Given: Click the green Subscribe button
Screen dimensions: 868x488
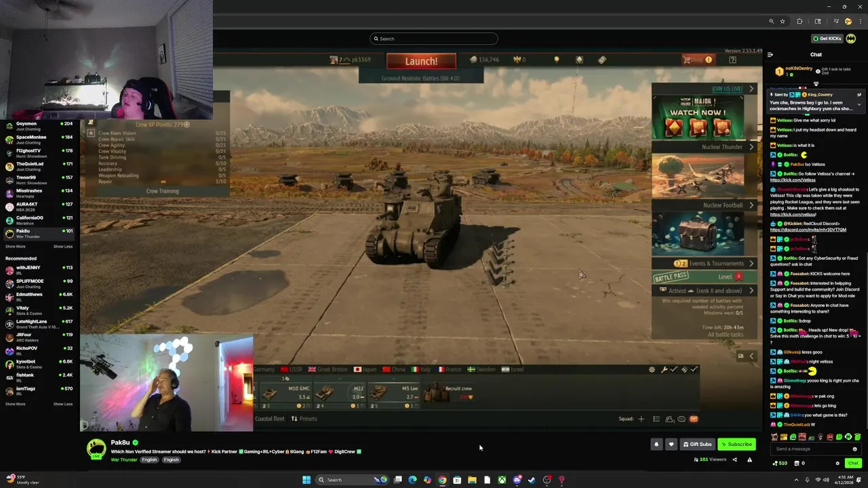Looking at the screenshot, I should (x=736, y=445).
